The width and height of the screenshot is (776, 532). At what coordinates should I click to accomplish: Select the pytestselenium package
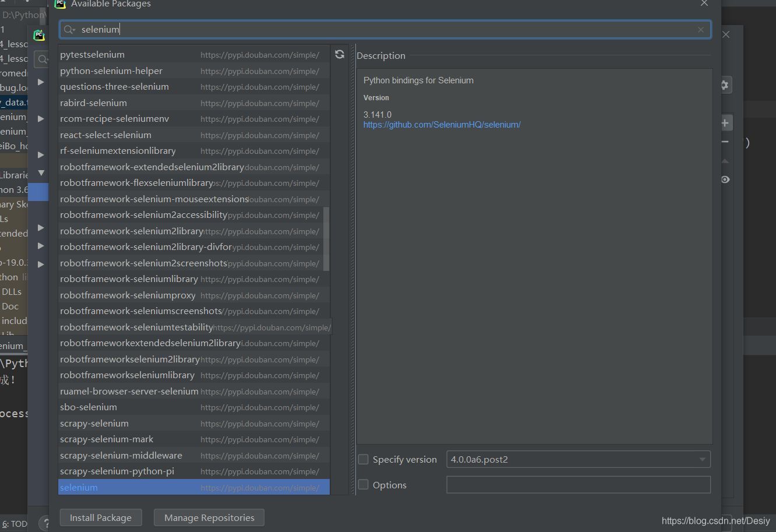click(194, 55)
